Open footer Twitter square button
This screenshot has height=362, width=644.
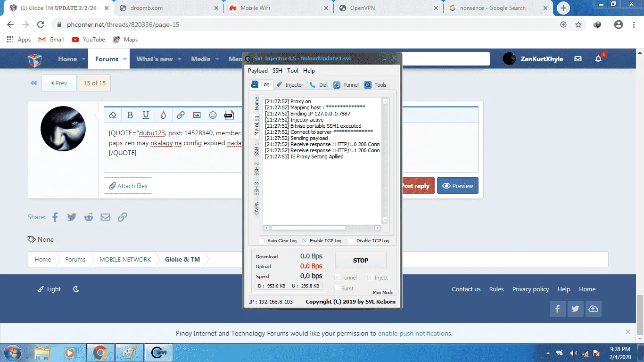[575, 309]
